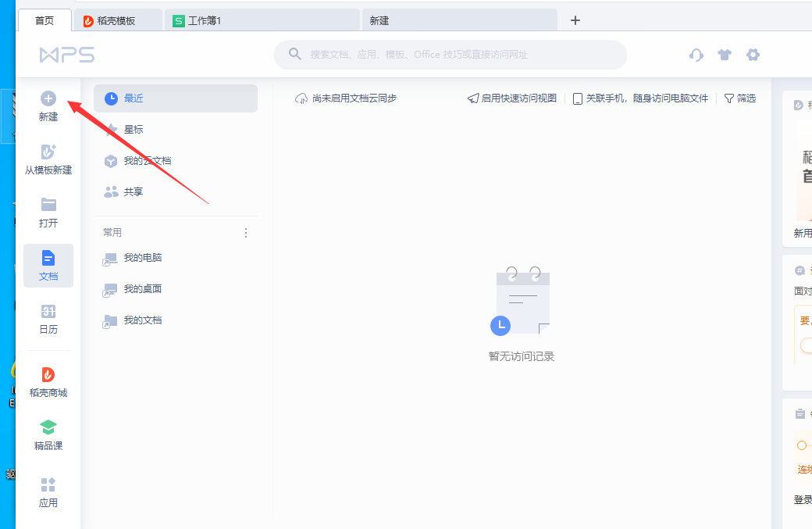Image resolution: width=812 pixels, height=529 pixels.
Task: Click the 打开 folder icon
Action: tap(48, 205)
